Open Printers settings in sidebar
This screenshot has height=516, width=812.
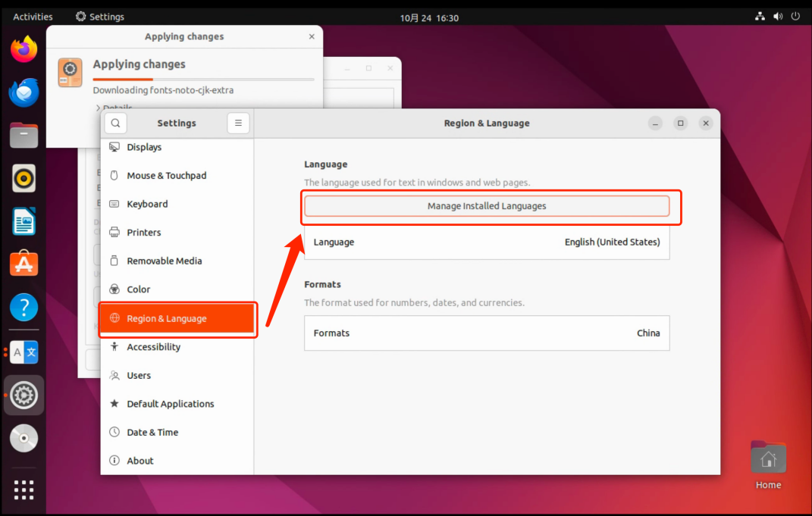tap(177, 233)
